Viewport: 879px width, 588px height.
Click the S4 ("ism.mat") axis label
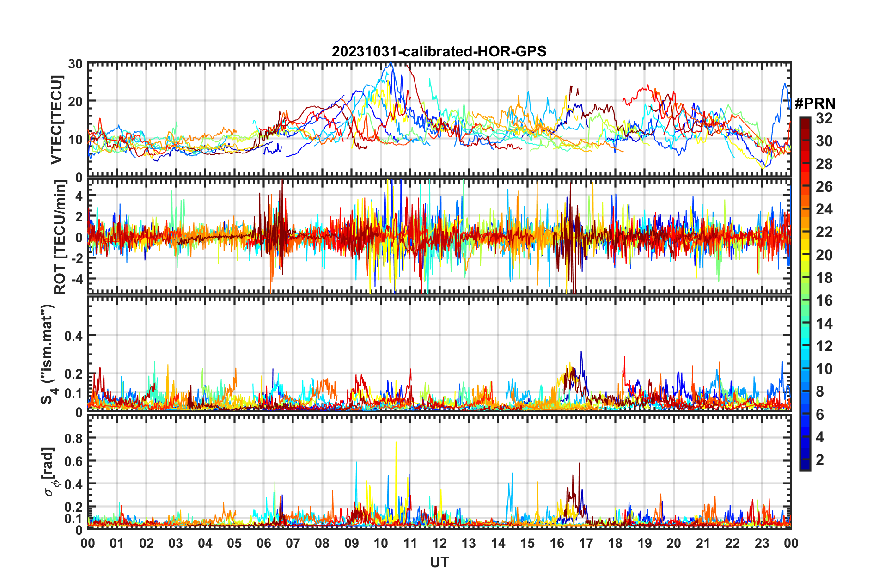pos(48,355)
